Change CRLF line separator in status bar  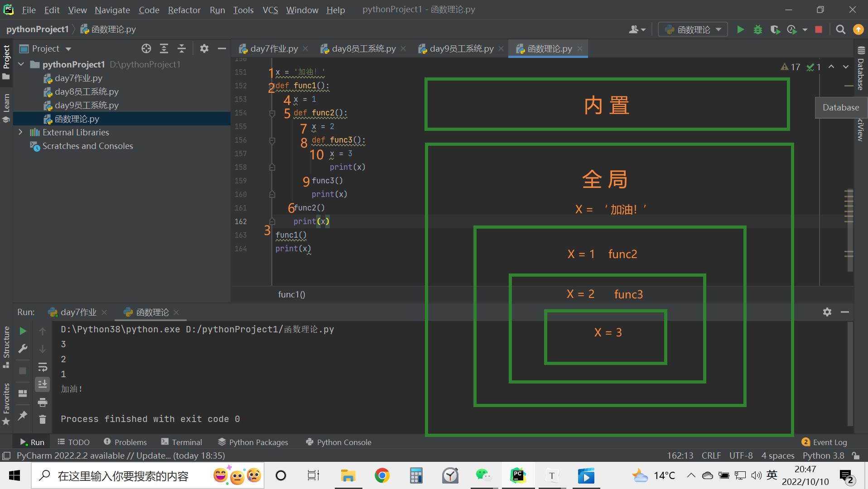711,455
